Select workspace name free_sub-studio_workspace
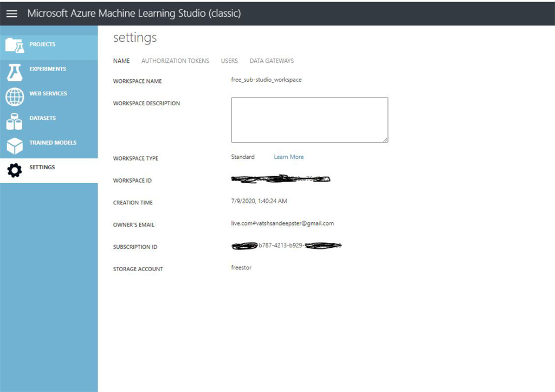This screenshot has width=555, height=392. tap(266, 80)
